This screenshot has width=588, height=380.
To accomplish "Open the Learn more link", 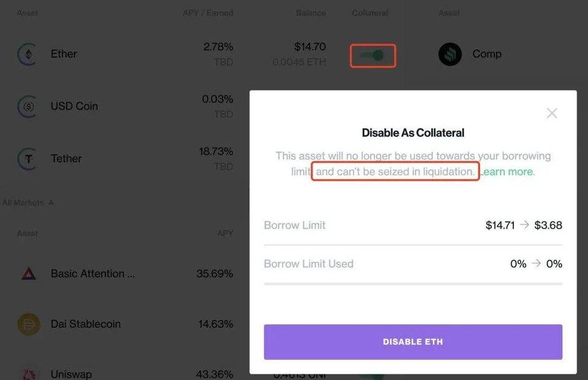I will click(x=507, y=172).
